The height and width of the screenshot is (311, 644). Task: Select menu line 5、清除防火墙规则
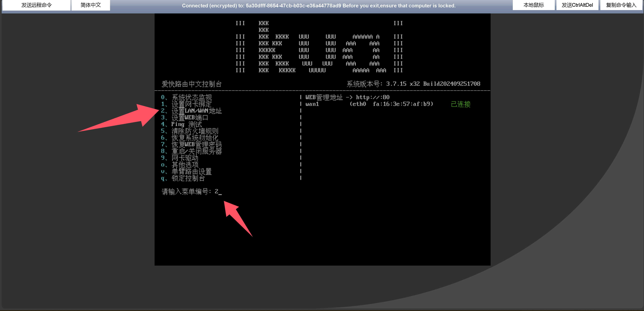190,131
